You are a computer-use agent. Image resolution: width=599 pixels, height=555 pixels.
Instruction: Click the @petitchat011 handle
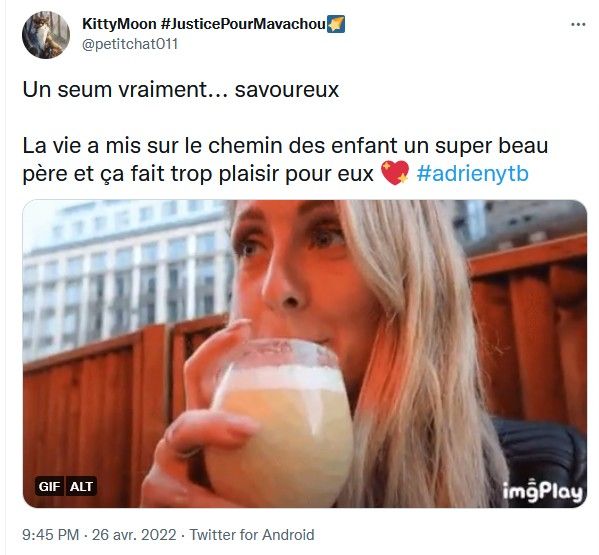[130, 44]
